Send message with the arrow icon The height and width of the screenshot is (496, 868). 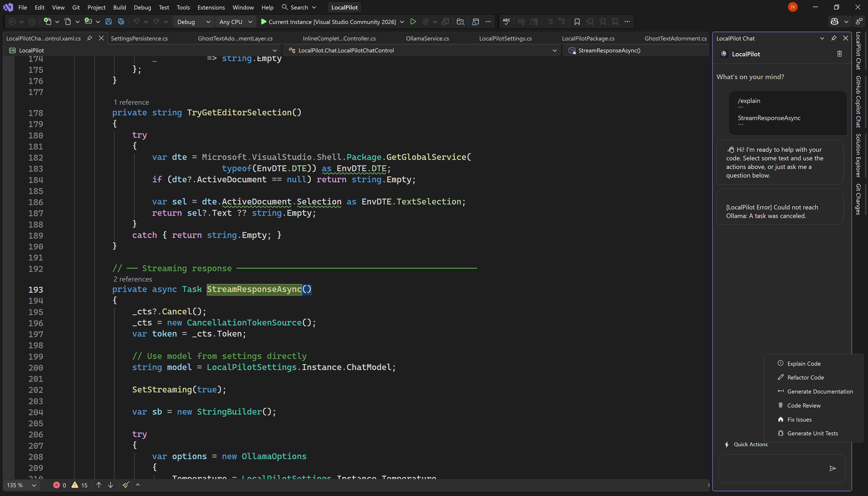click(833, 468)
